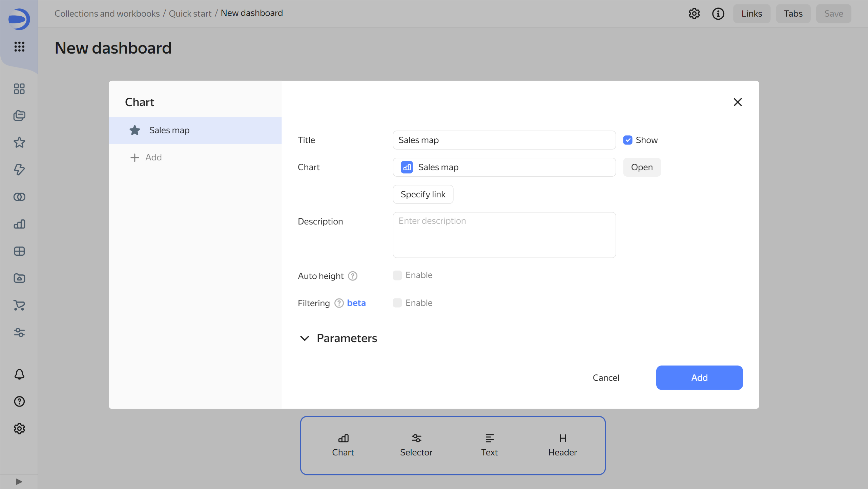Click the Specify link button
868x489 pixels.
(x=422, y=194)
